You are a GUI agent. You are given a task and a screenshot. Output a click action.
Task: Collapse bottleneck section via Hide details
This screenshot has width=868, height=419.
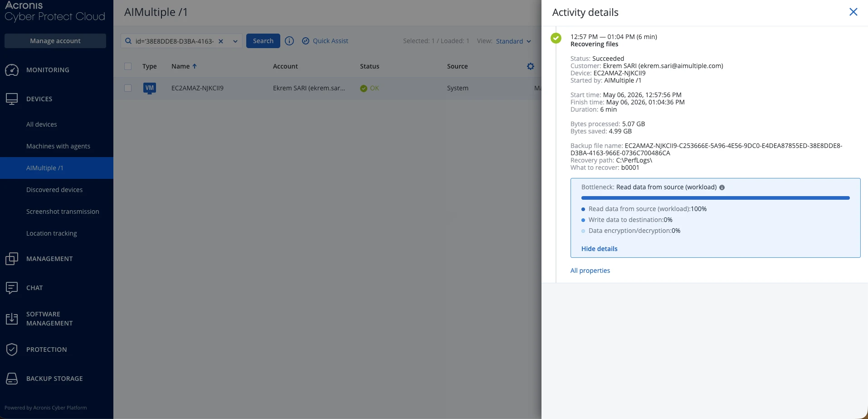point(600,249)
